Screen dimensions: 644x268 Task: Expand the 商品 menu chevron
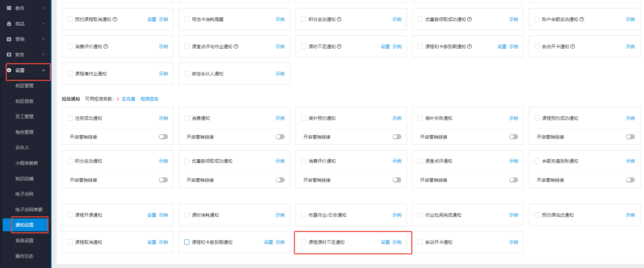coord(43,24)
